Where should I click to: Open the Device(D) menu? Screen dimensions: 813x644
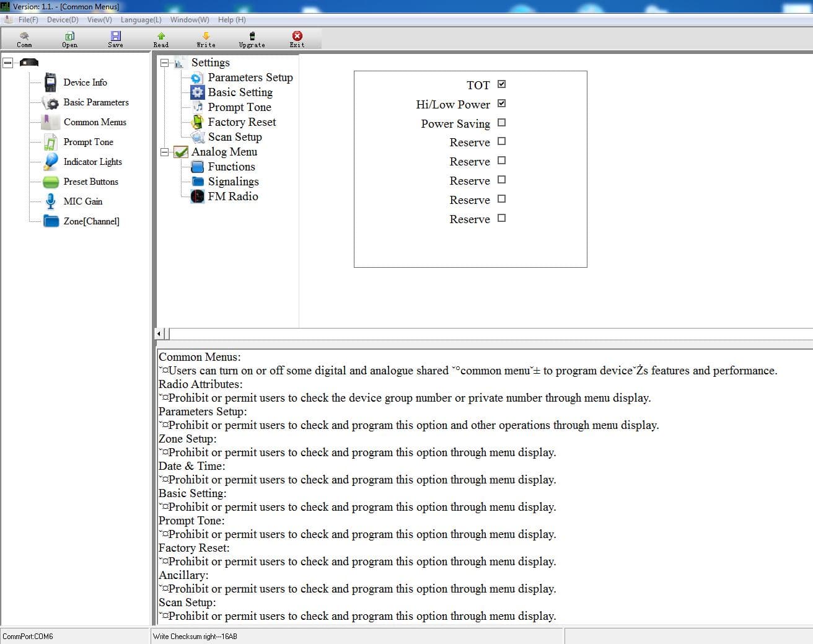[x=63, y=20]
